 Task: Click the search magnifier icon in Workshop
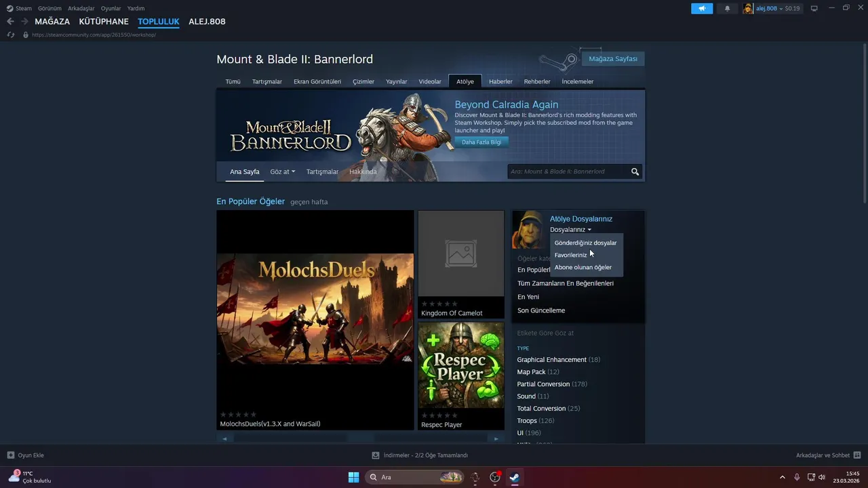(x=635, y=171)
